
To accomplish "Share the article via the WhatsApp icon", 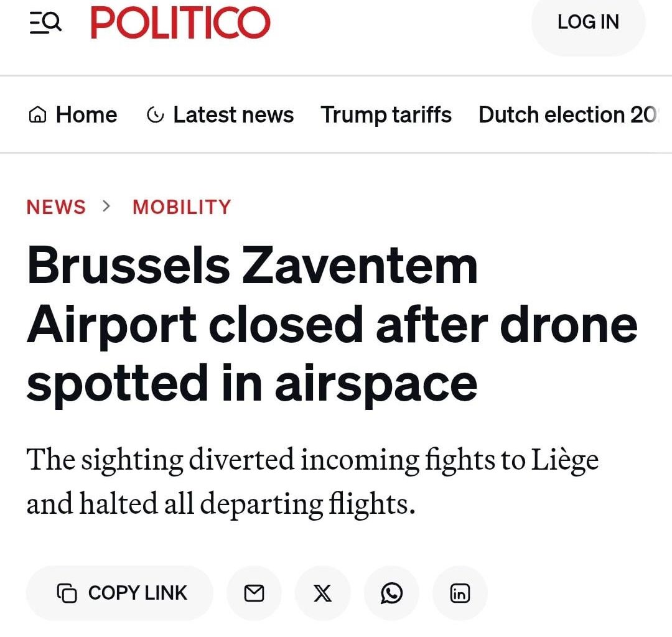I will pyautogui.click(x=391, y=593).
